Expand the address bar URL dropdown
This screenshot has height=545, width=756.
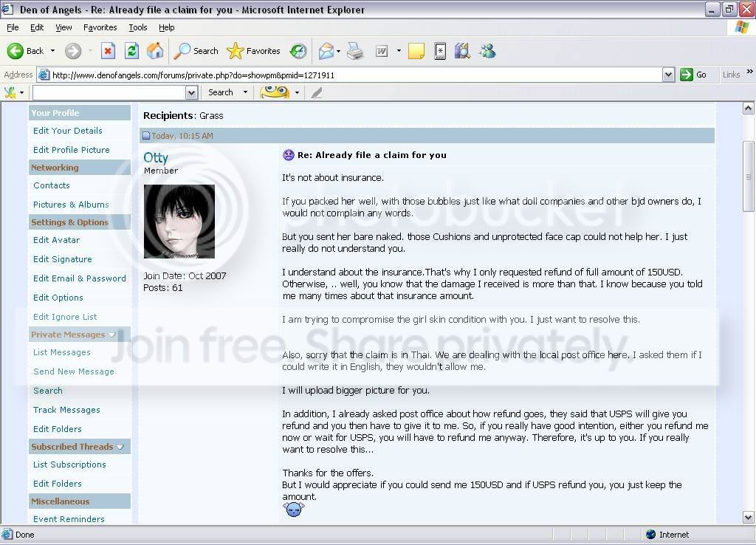coord(668,75)
